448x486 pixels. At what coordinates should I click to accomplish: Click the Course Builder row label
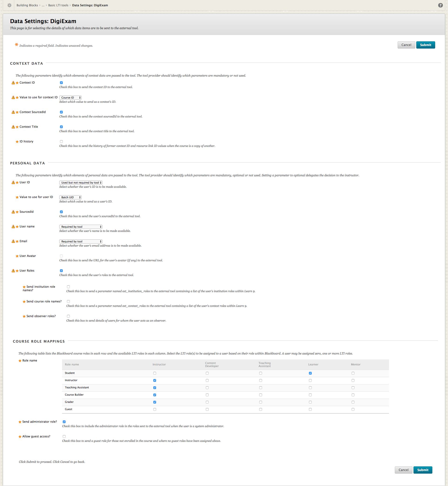click(x=74, y=395)
